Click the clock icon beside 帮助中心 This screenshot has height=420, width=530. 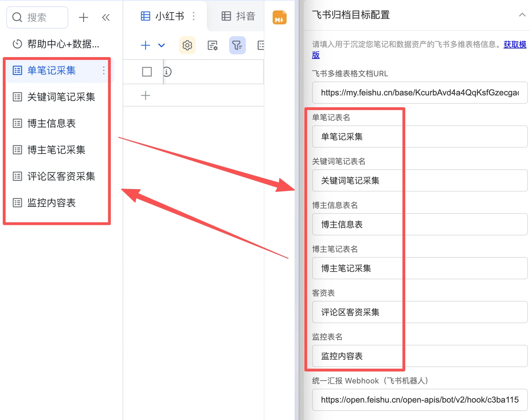tap(17, 44)
